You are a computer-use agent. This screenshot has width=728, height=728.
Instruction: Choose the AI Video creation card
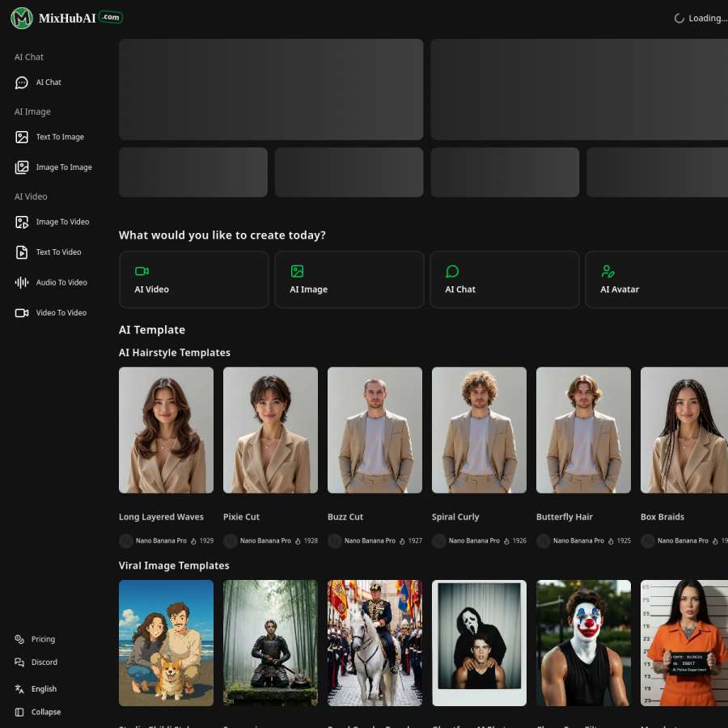point(194,280)
